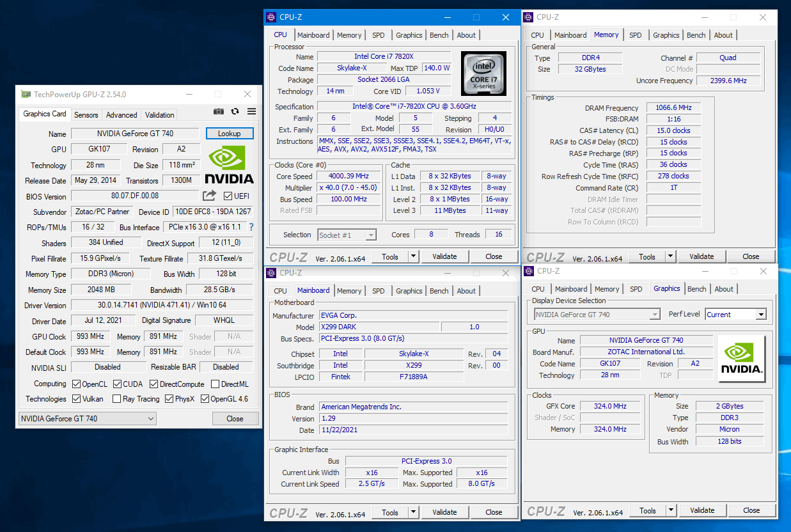Toggle the CUDA checkbox
The image size is (791, 532).
117,384
